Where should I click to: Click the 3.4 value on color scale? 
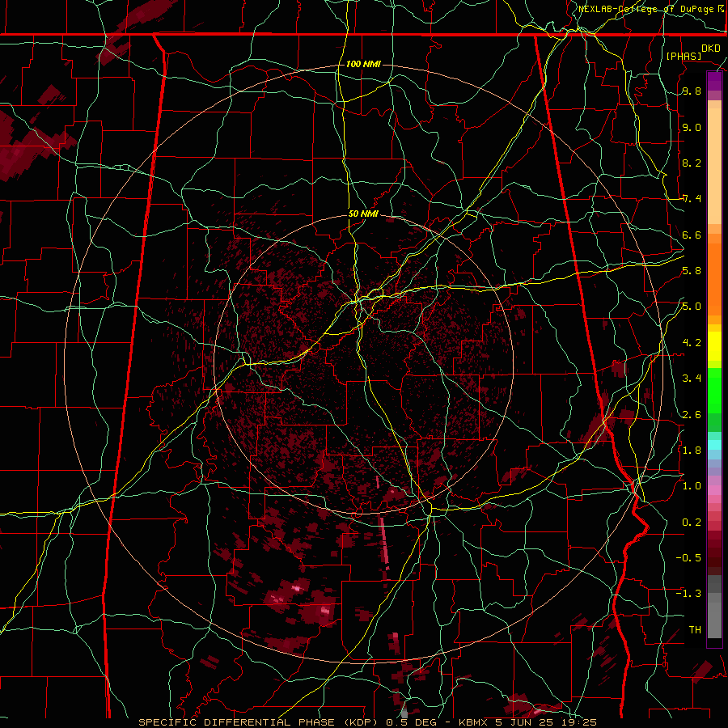(692, 379)
